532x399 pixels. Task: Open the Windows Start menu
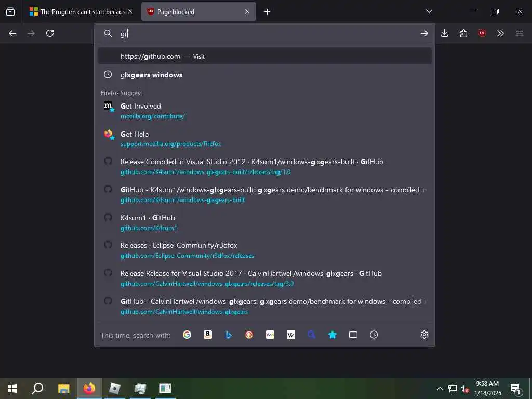click(12, 389)
